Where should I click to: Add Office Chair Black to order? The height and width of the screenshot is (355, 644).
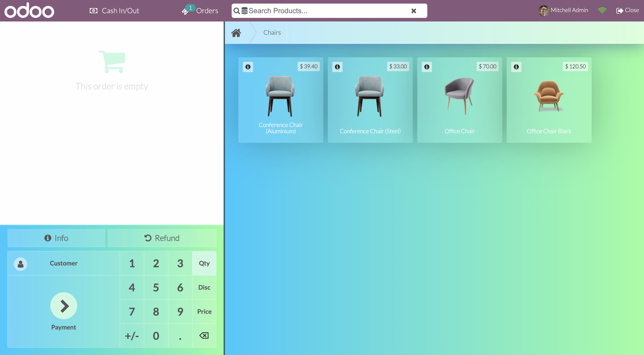tap(549, 100)
